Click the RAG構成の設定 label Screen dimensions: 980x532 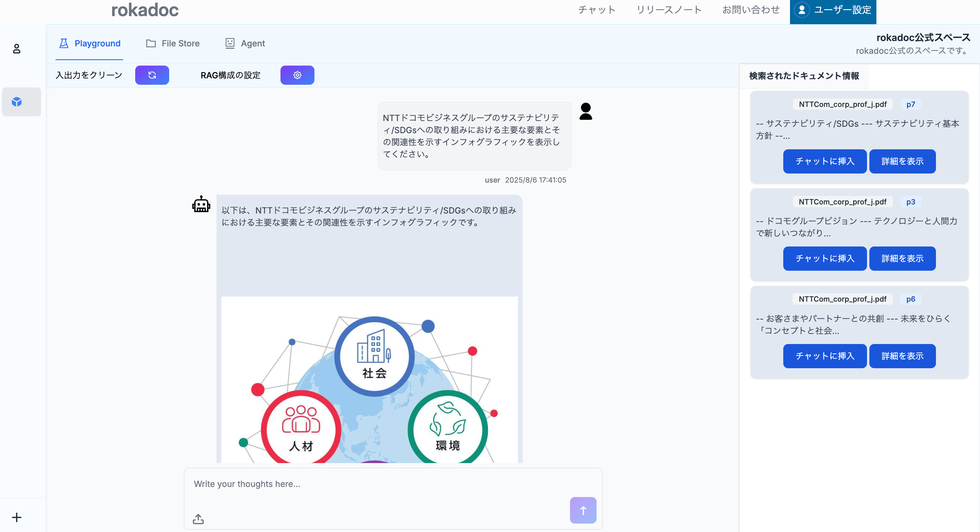click(x=231, y=75)
